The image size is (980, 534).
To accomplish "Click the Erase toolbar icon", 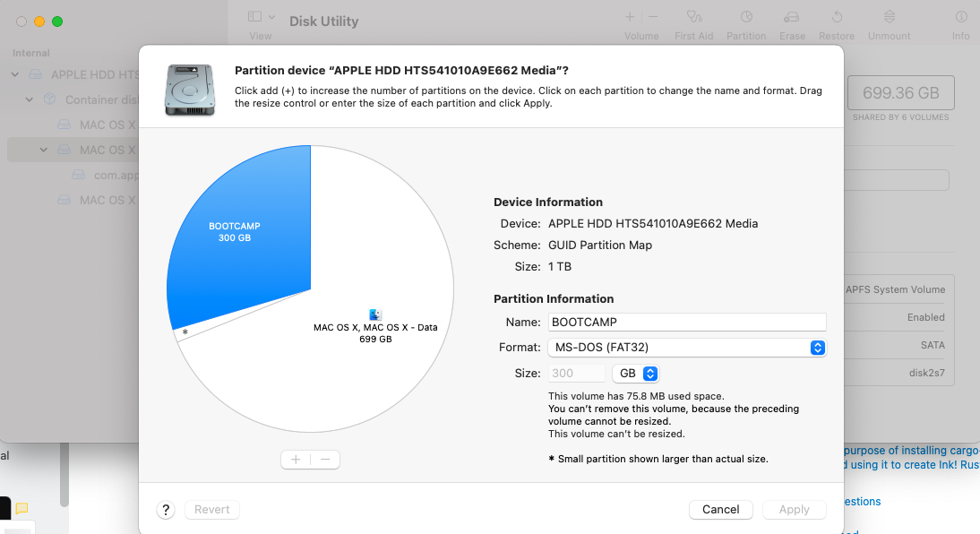I will pyautogui.click(x=792, y=17).
